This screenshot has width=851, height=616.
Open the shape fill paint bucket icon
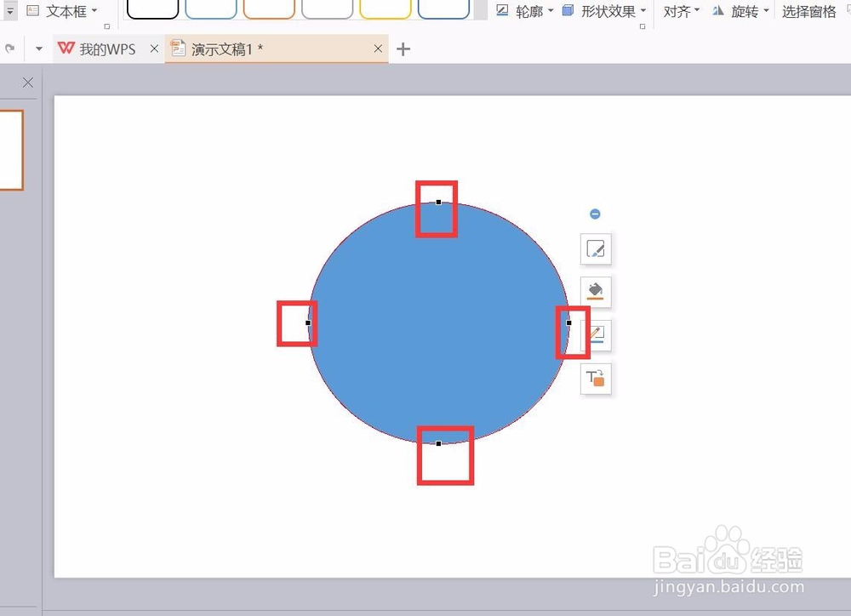[x=596, y=292]
